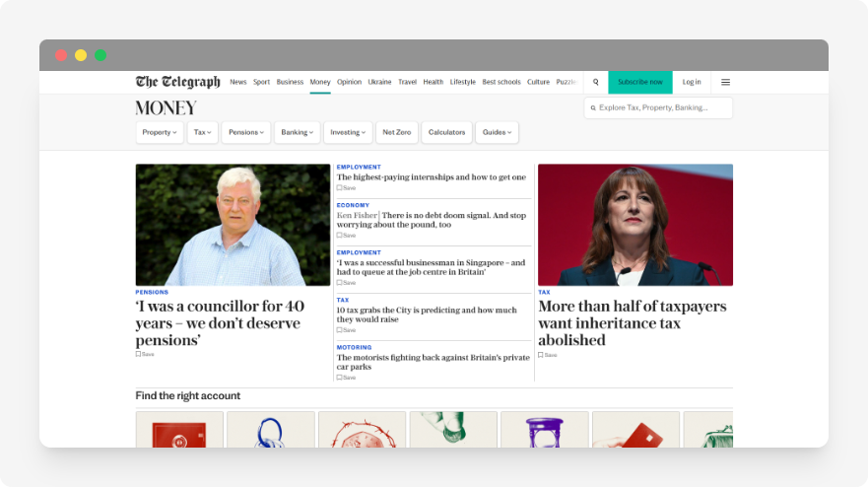The height and width of the screenshot is (487, 868).
Task: Click the search magnifier icon in header
Action: [596, 82]
